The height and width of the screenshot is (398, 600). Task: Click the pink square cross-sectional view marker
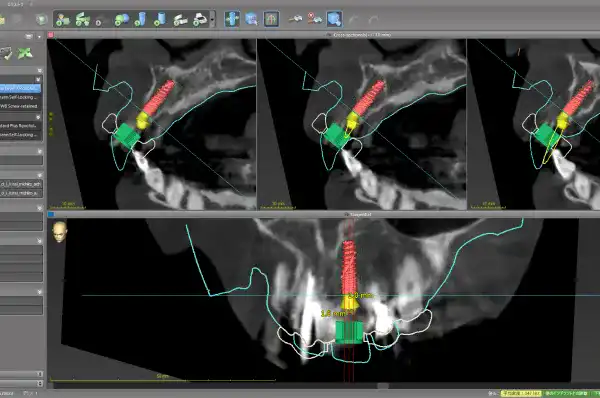(51, 35)
